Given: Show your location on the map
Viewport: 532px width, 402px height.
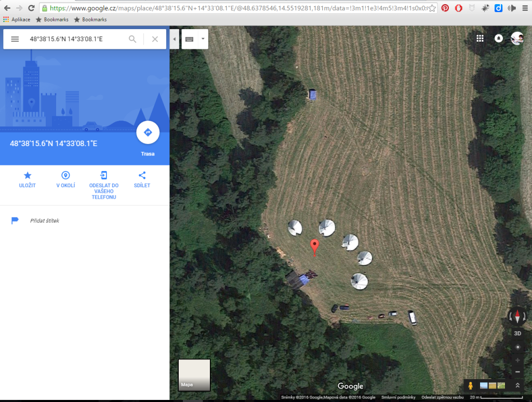Looking at the screenshot, I should [517, 347].
